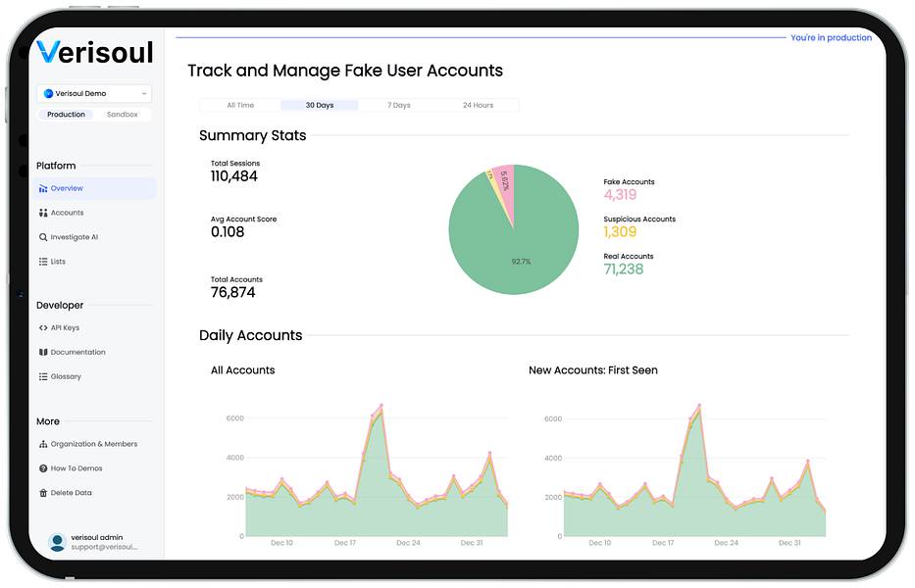
Task: Select the 7 Days range tab
Action: 399,106
